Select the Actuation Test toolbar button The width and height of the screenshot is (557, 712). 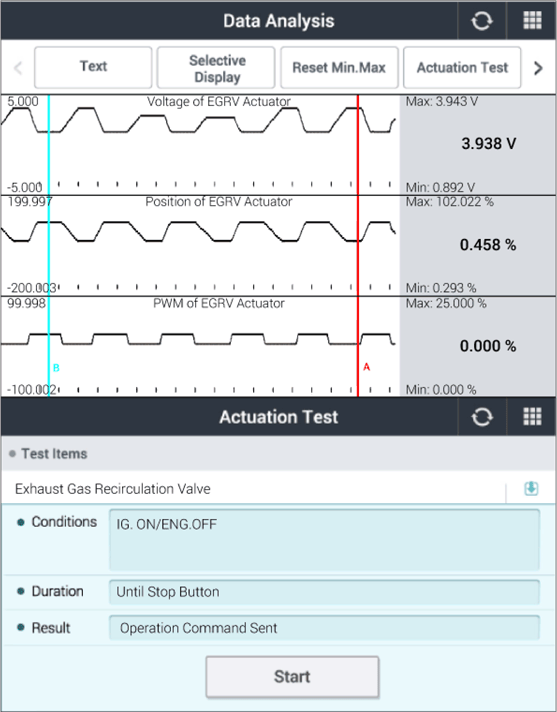tap(462, 67)
